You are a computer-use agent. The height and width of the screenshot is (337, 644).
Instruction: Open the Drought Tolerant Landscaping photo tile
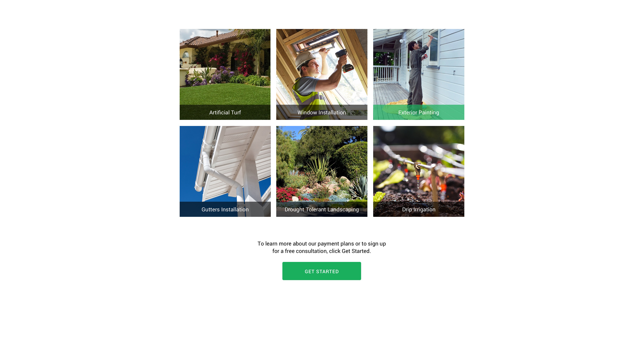point(322,171)
